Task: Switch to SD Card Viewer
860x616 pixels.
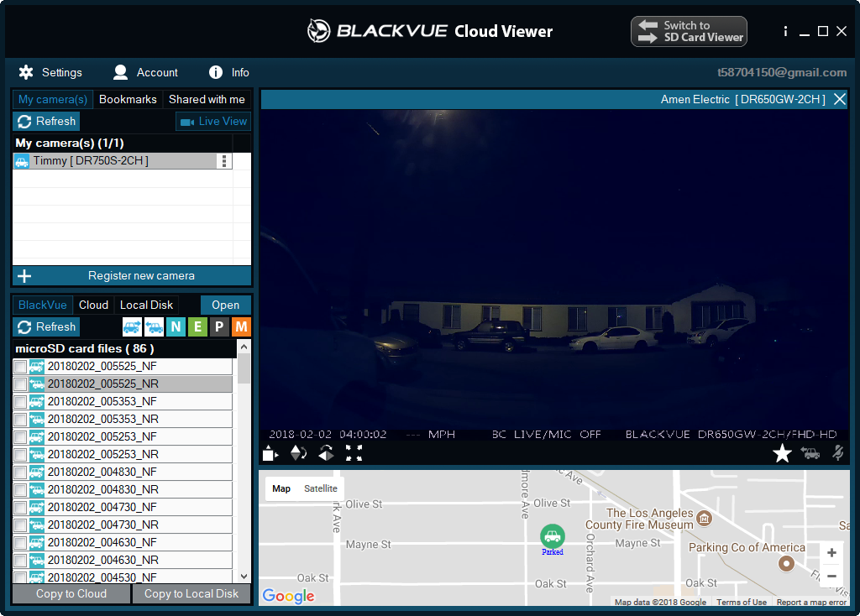Action: 689,31
